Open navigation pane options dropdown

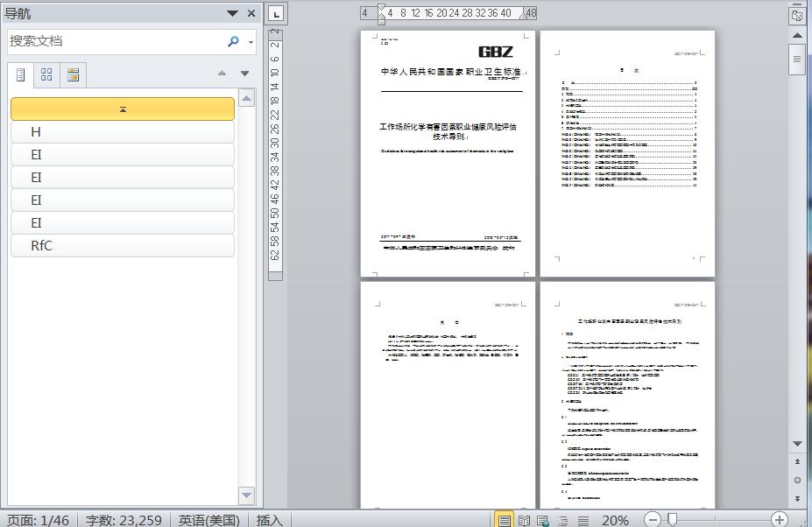pyautogui.click(x=232, y=13)
